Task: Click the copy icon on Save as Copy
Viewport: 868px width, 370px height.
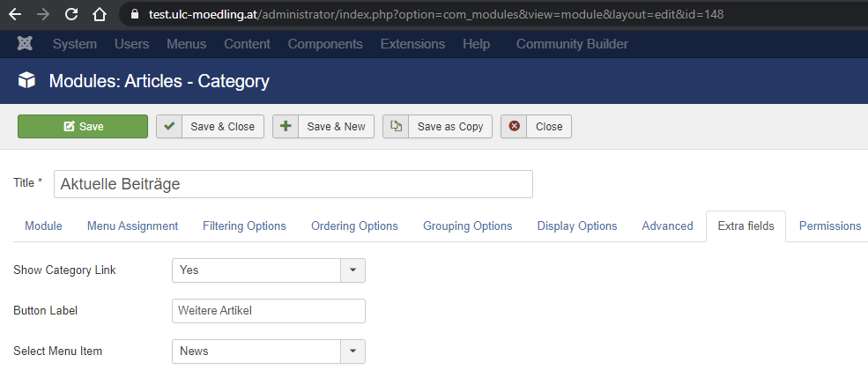Action: pos(396,127)
